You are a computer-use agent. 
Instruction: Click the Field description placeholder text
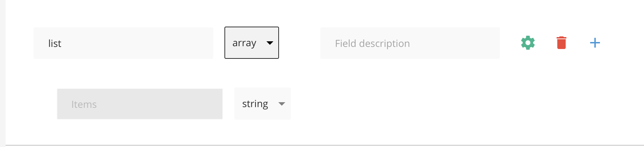pos(372,43)
